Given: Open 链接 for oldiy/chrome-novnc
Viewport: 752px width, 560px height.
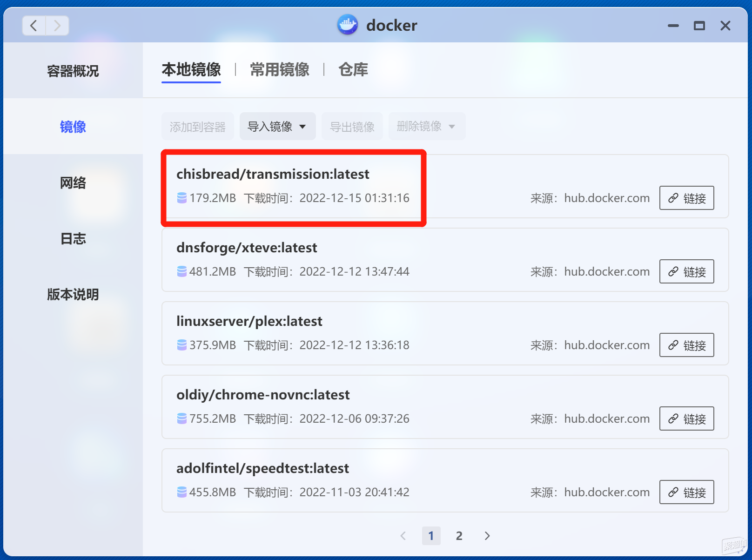Looking at the screenshot, I should pyautogui.click(x=686, y=418).
